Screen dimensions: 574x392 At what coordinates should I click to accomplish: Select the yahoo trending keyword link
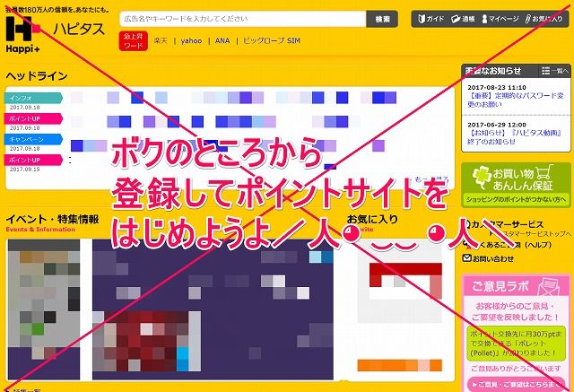(x=191, y=40)
